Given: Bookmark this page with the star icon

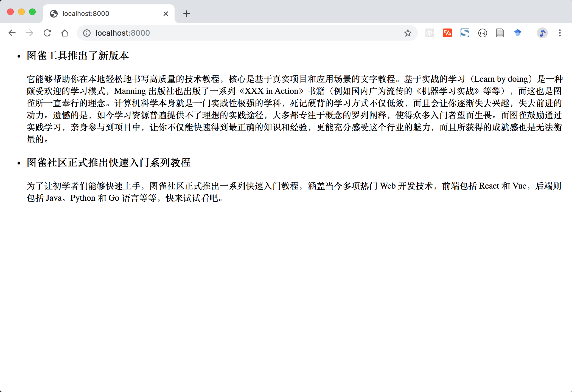Looking at the screenshot, I should click(408, 33).
